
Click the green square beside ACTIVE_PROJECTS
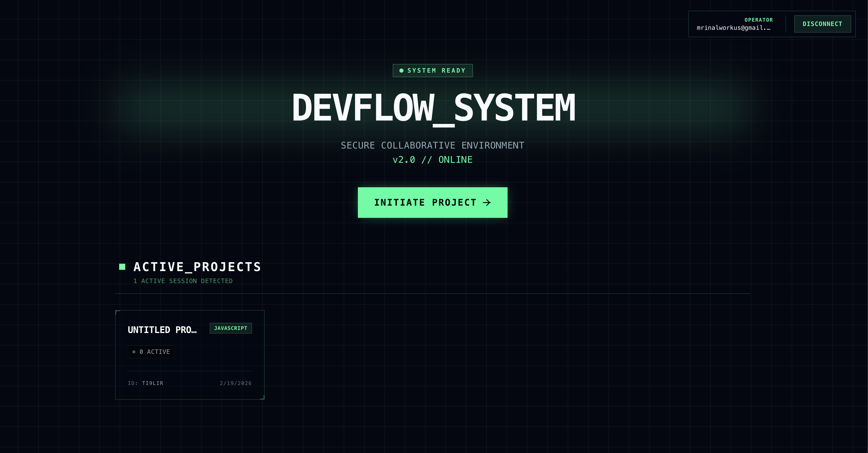tap(122, 267)
